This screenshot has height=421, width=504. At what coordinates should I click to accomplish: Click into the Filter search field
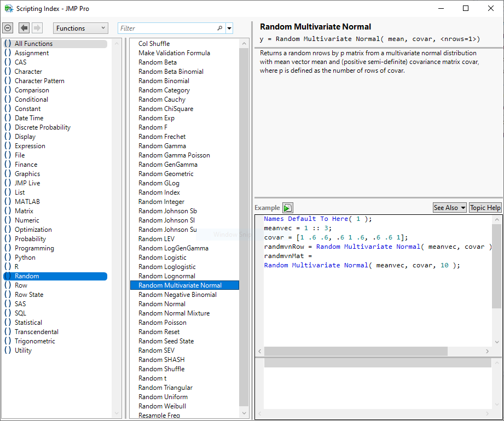point(167,28)
